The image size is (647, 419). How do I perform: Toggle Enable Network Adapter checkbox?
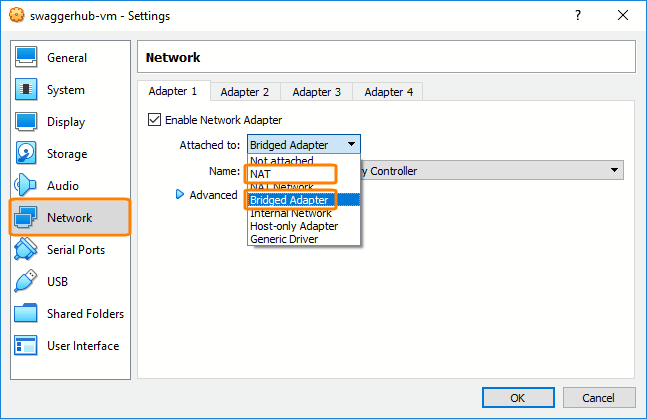pos(155,120)
